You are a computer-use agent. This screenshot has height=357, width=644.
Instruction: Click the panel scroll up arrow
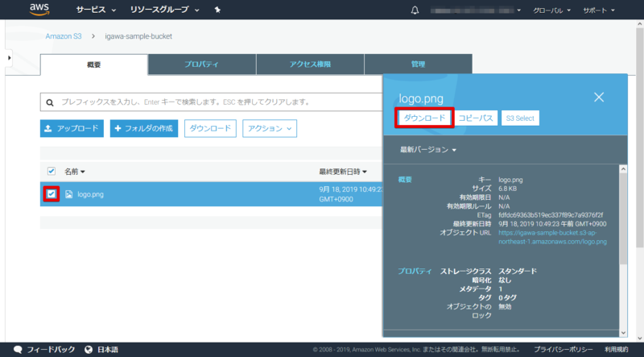[623, 168]
